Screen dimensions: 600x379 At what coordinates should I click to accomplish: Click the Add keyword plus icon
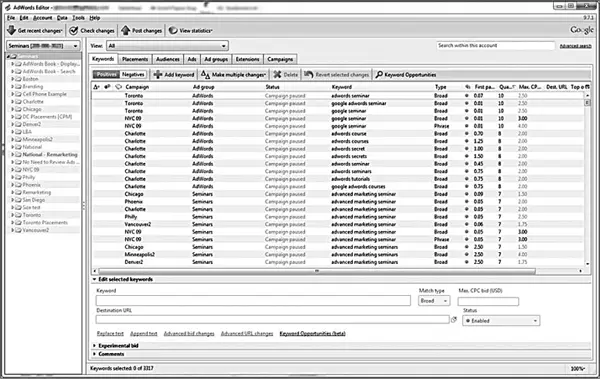click(158, 75)
